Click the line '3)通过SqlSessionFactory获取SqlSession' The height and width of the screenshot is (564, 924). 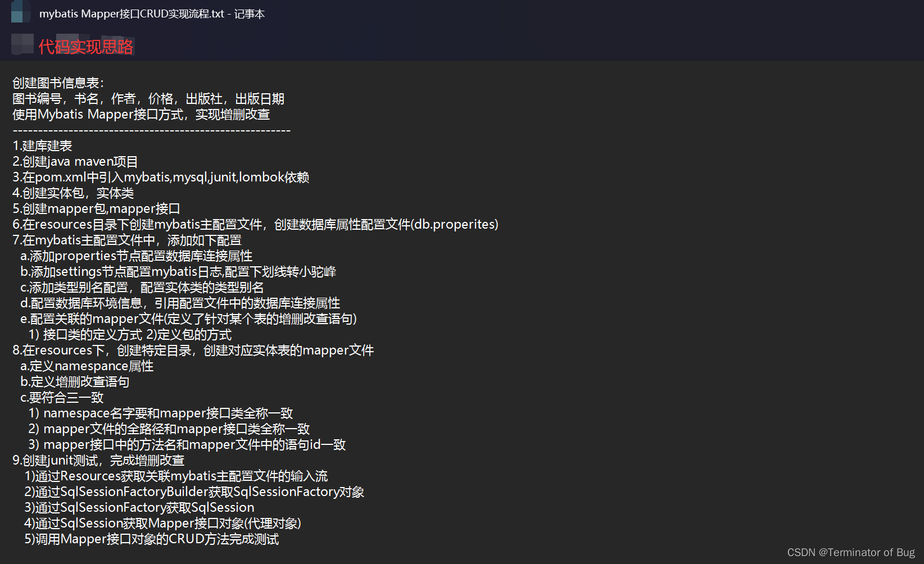click(139, 508)
